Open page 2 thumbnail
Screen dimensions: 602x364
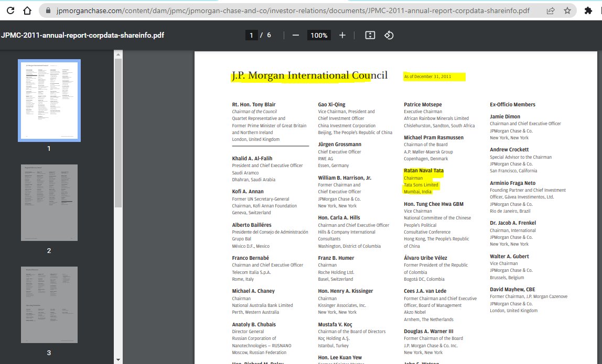click(49, 203)
